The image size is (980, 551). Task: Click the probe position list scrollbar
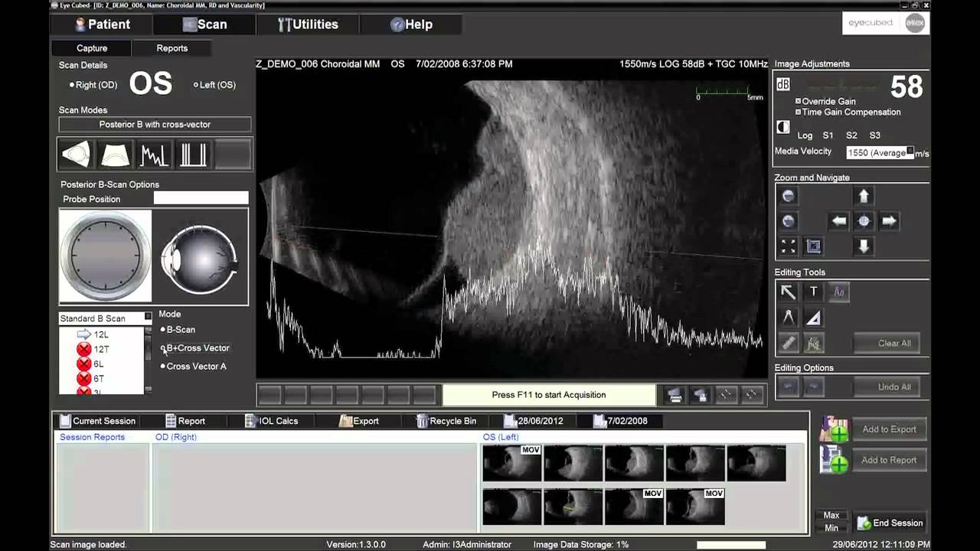(148, 360)
